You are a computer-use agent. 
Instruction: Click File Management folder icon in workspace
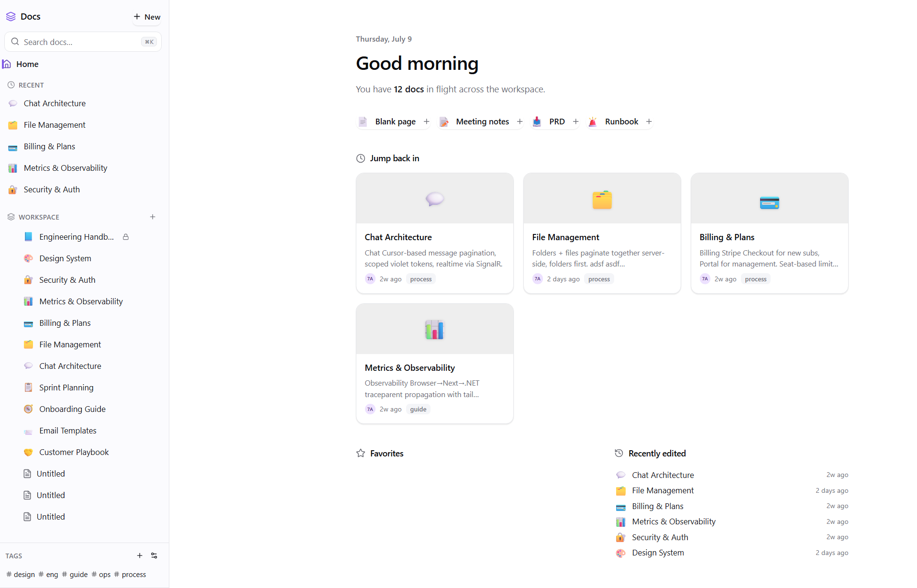[x=29, y=344]
